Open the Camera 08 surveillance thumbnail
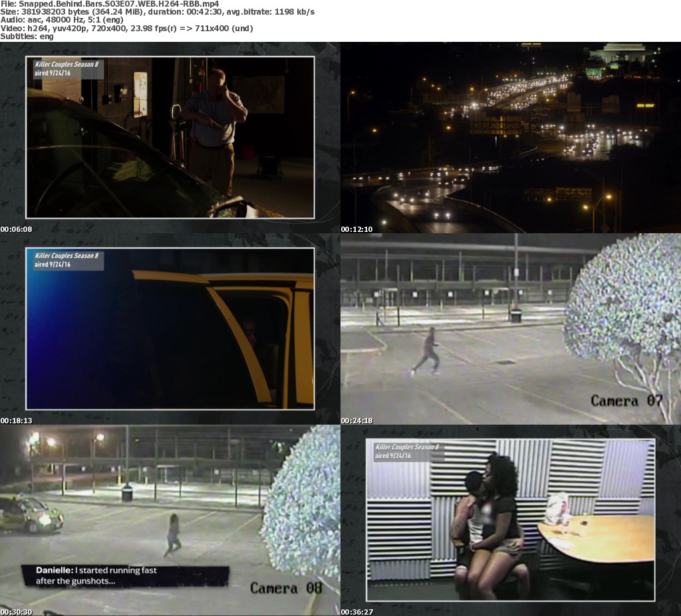681x616 pixels. pos(170,520)
